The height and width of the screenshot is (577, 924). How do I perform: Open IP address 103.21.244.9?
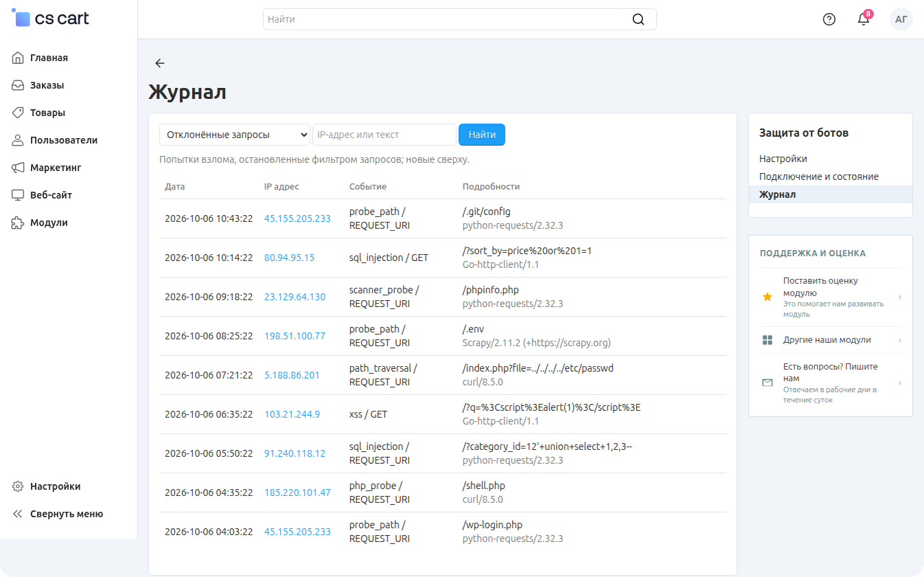coord(292,414)
